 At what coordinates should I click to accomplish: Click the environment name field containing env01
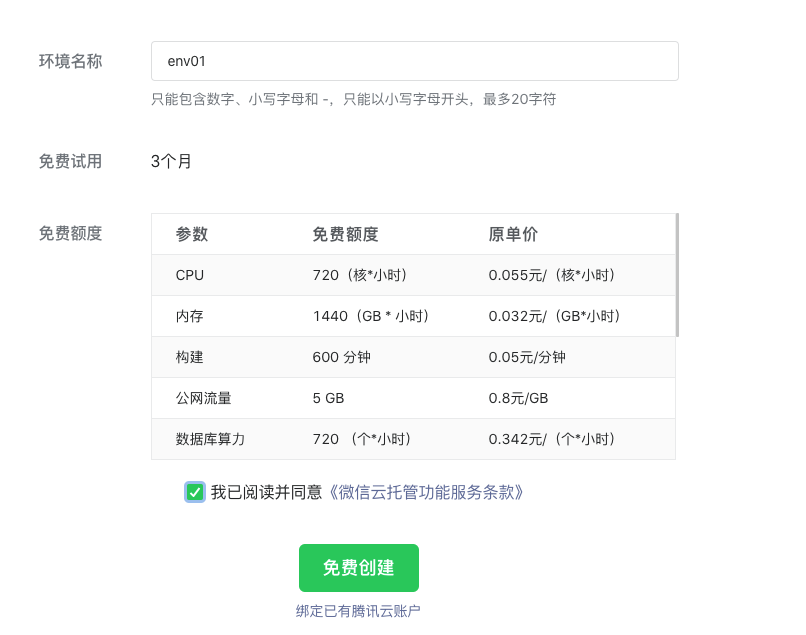414,61
